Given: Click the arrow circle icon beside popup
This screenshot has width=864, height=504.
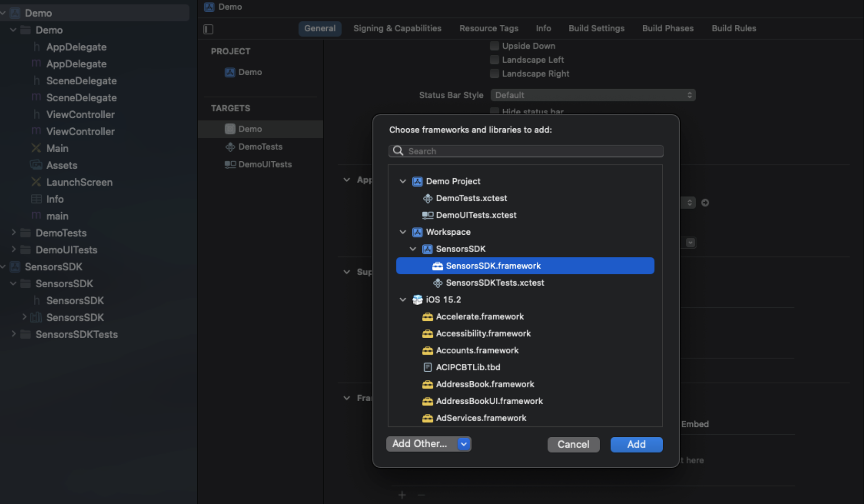Looking at the screenshot, I should point(705,203).
